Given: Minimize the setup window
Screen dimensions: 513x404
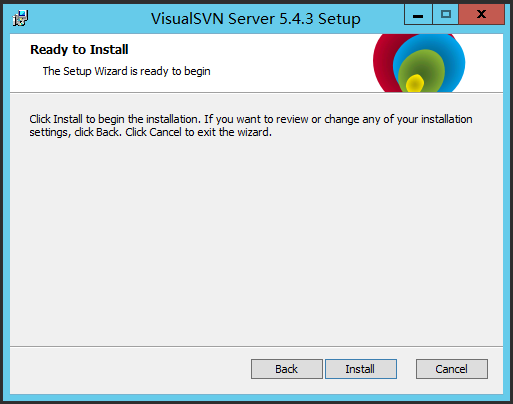Looking at the screenshot, I should pyautogui.click(x=418, y=15).
